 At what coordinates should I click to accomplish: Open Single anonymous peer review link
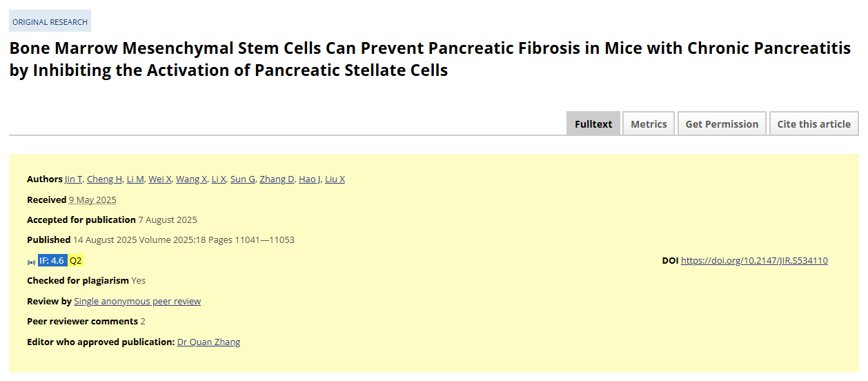pos(137,301)
